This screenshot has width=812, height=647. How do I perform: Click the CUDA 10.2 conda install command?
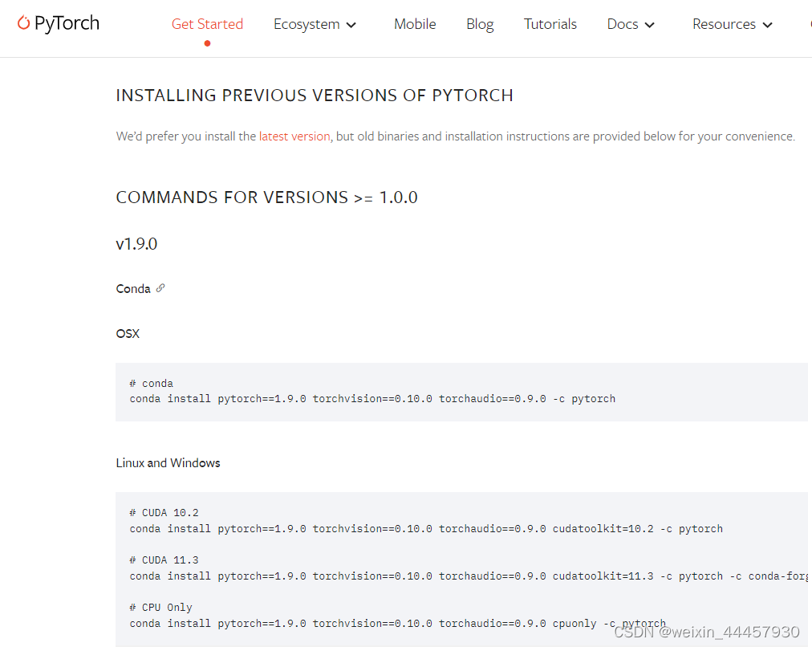point(426,529)
